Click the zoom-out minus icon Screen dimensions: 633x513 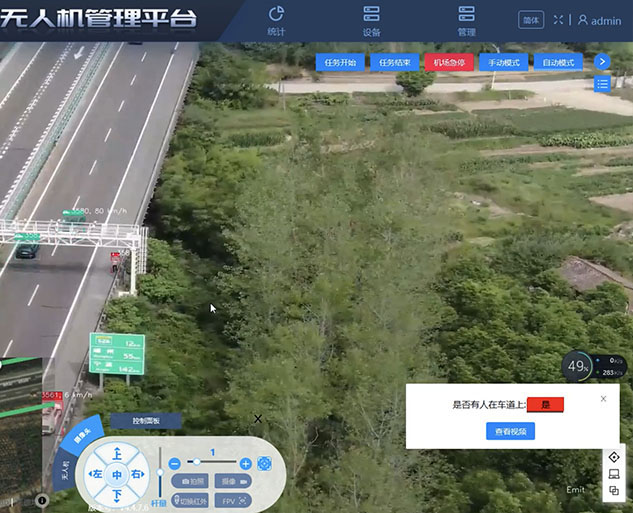[x=175, y=463]
